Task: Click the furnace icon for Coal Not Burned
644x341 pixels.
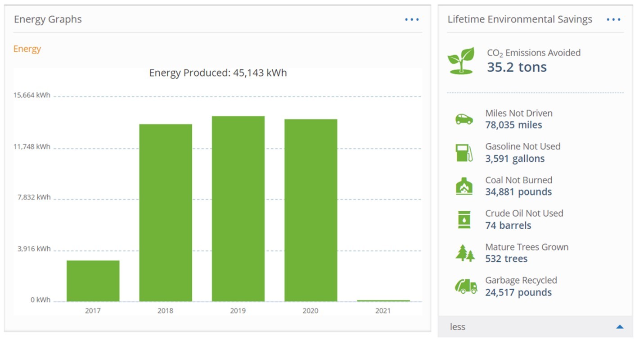Action: coord(464,186)
